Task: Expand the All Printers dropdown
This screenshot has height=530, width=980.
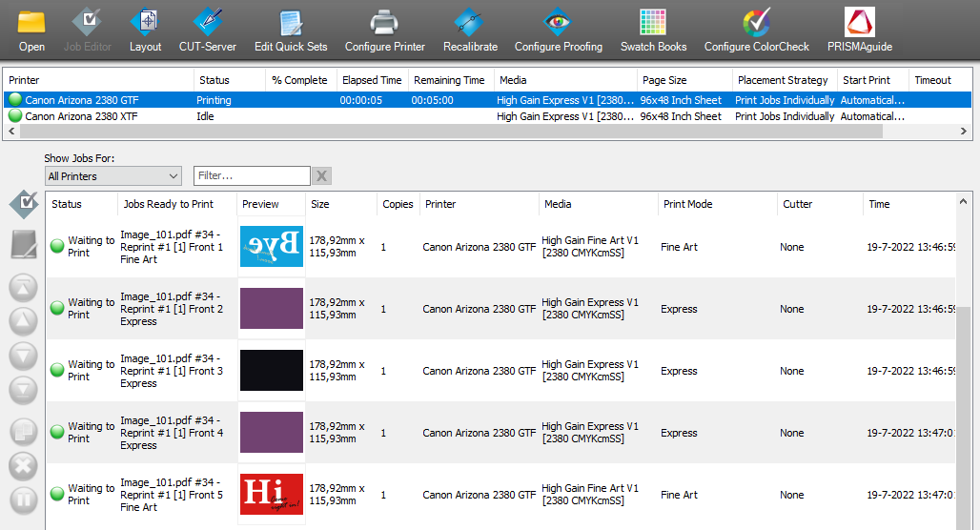Action: [112, 176]
